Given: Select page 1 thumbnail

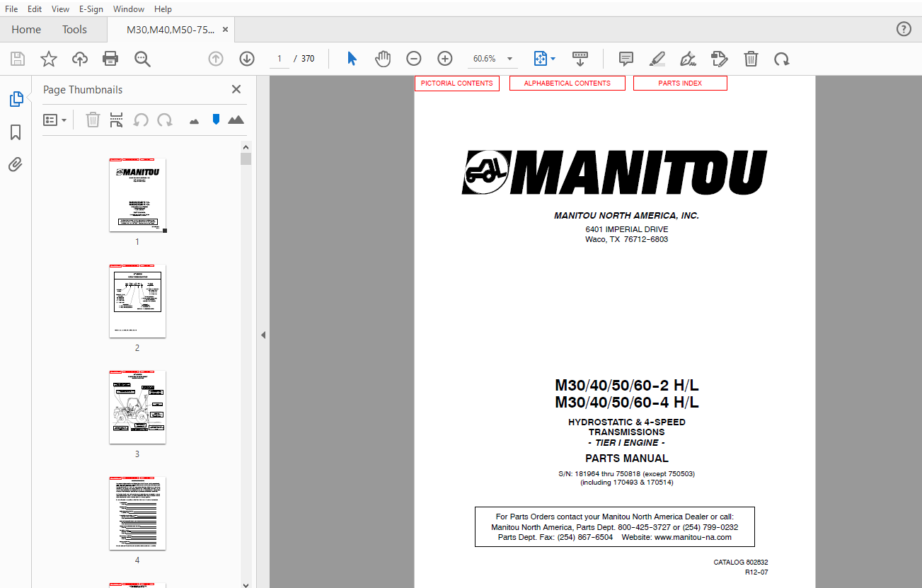Looking at the screenshot, I should 137,195.
